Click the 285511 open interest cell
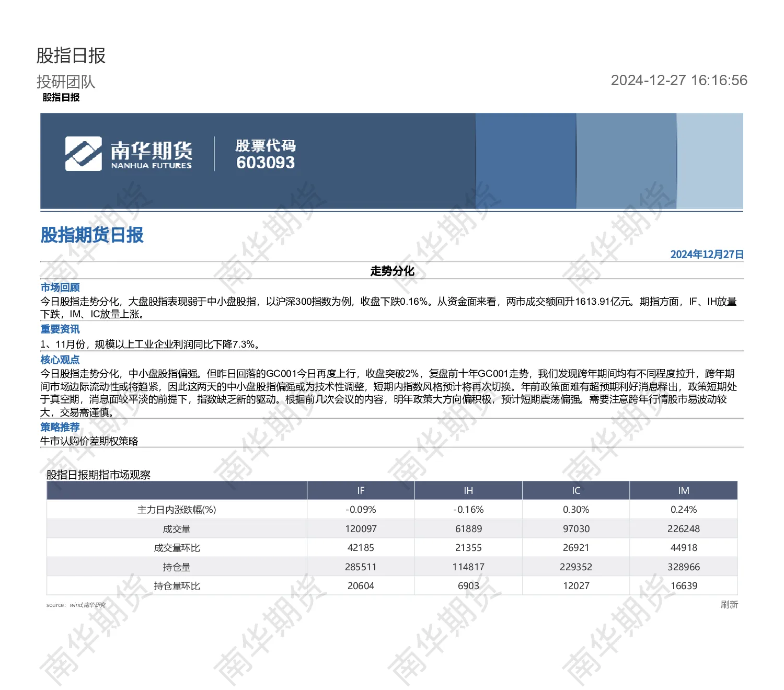 click(x=361, y=567)
